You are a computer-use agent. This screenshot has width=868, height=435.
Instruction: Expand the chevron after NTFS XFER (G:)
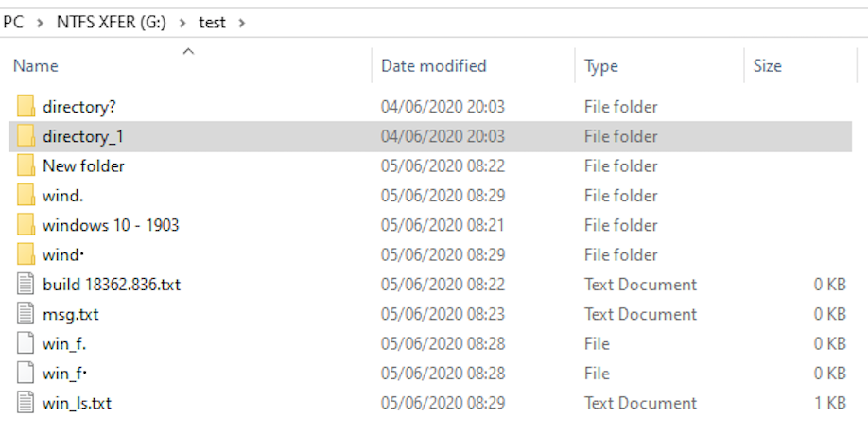[182, 22]
